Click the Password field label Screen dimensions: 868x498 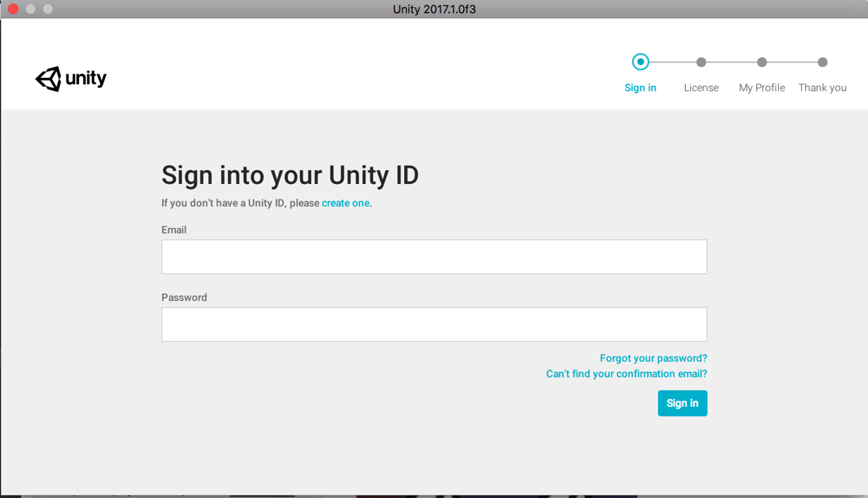(185, 298)
